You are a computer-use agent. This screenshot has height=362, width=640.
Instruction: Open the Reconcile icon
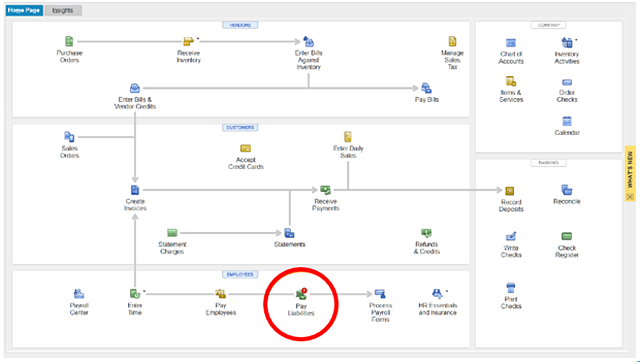pyautogui.click(x=567, y=190)
